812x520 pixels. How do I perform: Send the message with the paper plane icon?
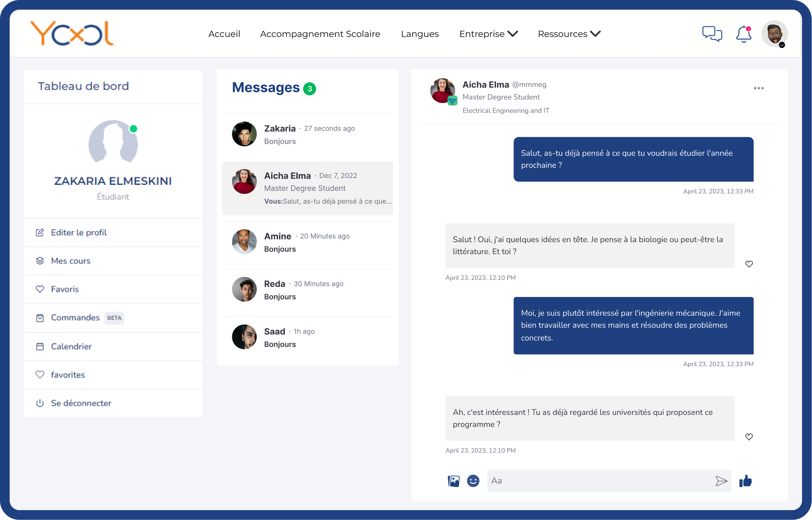pyautogui.click(x=722, y=480)
